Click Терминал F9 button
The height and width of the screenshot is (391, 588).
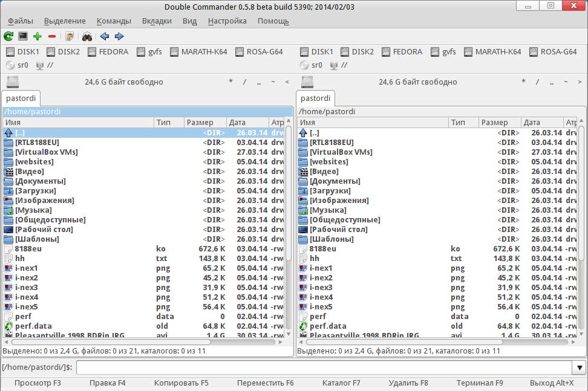click(480, 383)
